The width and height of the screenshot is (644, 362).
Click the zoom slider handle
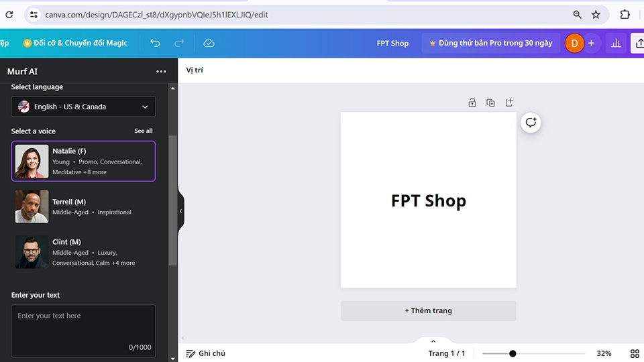[513, 353]
